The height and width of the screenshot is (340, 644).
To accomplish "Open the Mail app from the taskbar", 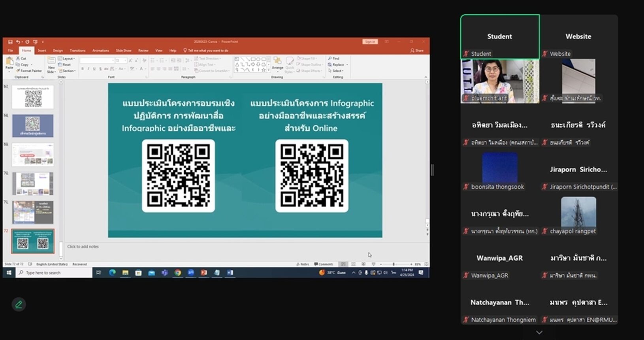I will click(x=152, y=272).
